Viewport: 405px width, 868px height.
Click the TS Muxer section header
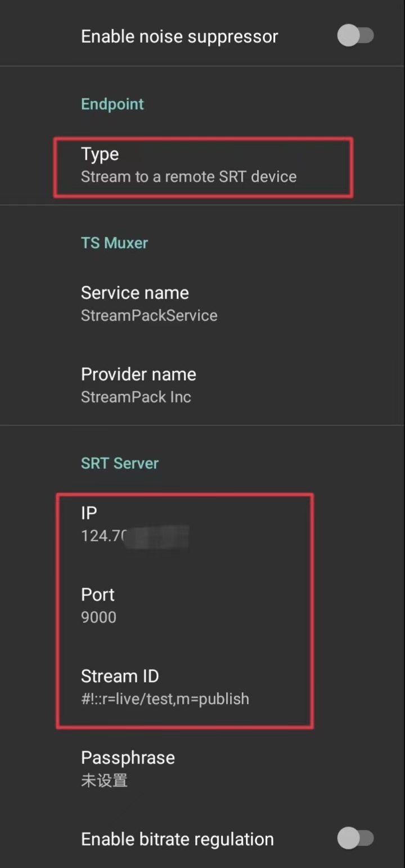tap(114, 242)
